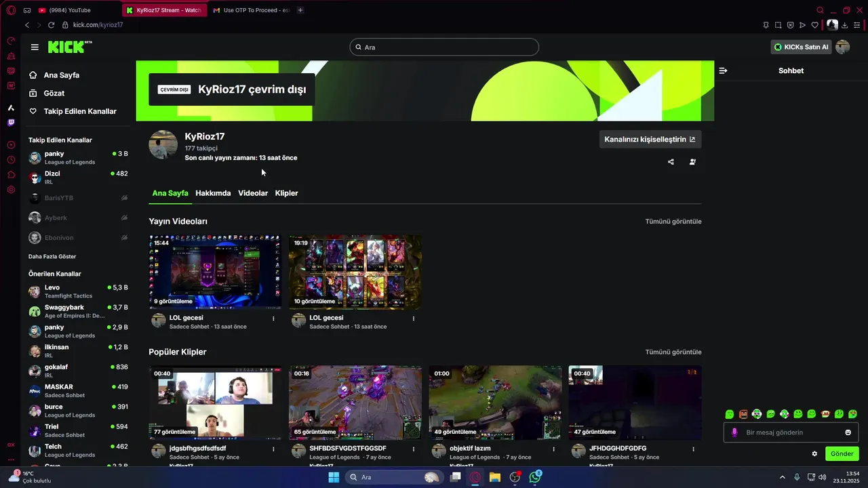Viewport: 868px width, 488px height.
Task: Open options for objektif lazım clip
Action: [x=553, y=449]
